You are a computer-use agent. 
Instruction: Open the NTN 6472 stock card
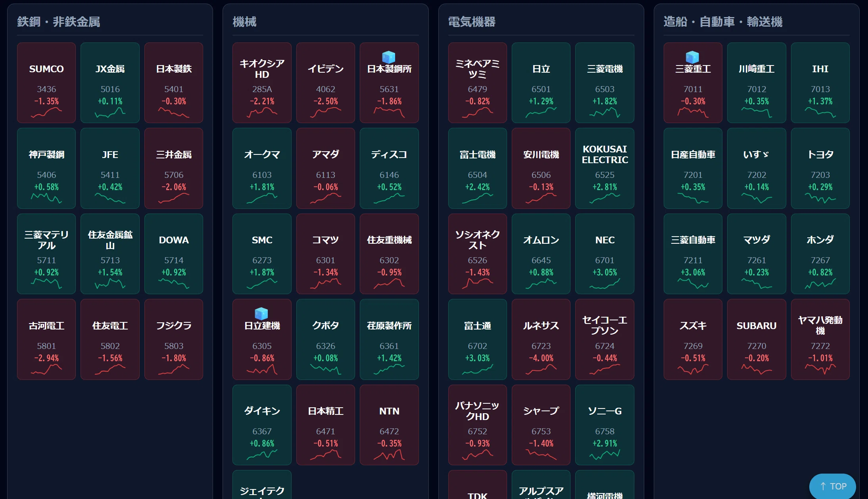click(x=389, y=425)
